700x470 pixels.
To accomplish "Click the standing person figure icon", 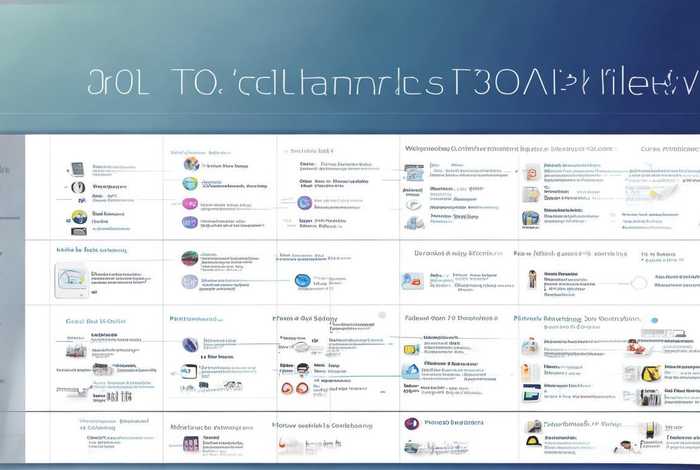I will [x=532, y=279].
